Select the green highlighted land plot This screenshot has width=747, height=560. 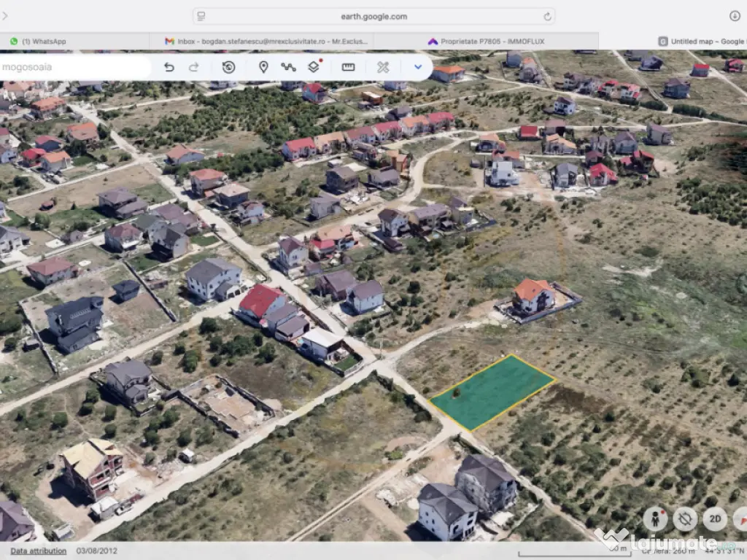click(x=492, y=392)
